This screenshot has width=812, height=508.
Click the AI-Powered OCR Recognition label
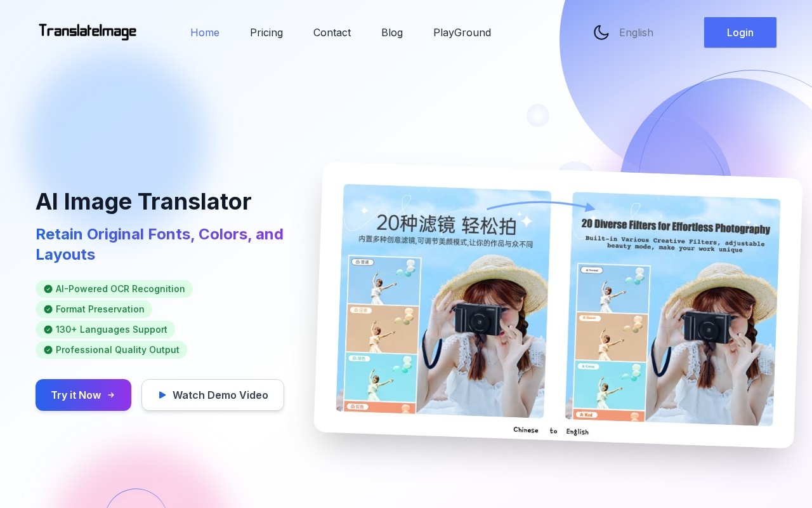121,289
